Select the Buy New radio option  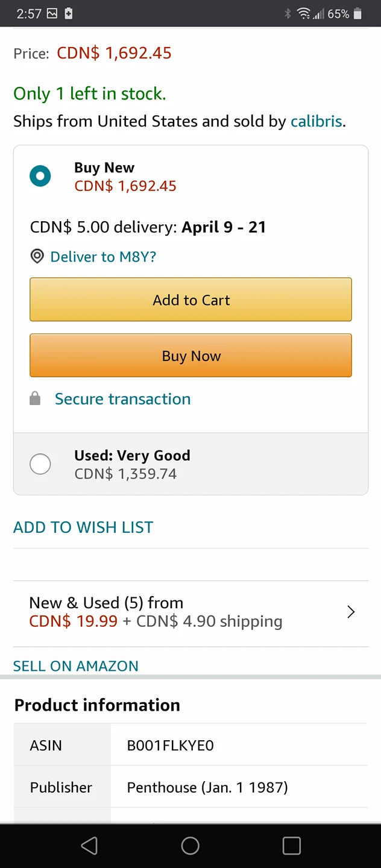tap(40, 176)
